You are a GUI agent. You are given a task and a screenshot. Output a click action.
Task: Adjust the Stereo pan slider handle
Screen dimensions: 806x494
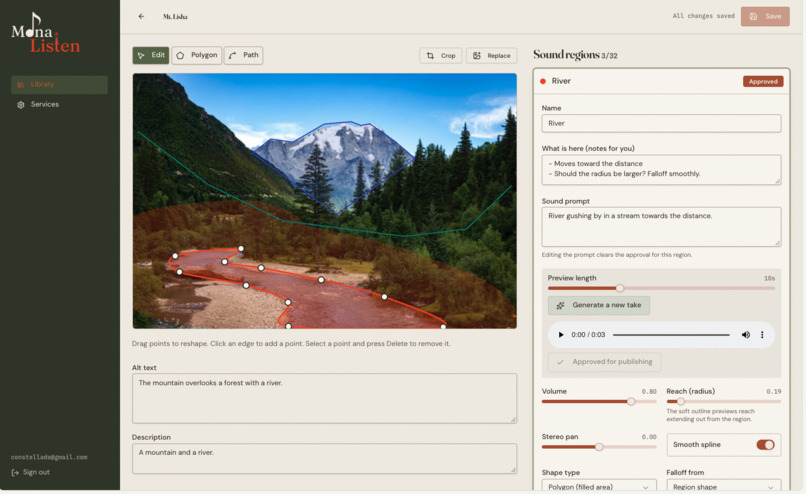pyautogui.click(x=599, y=447)
